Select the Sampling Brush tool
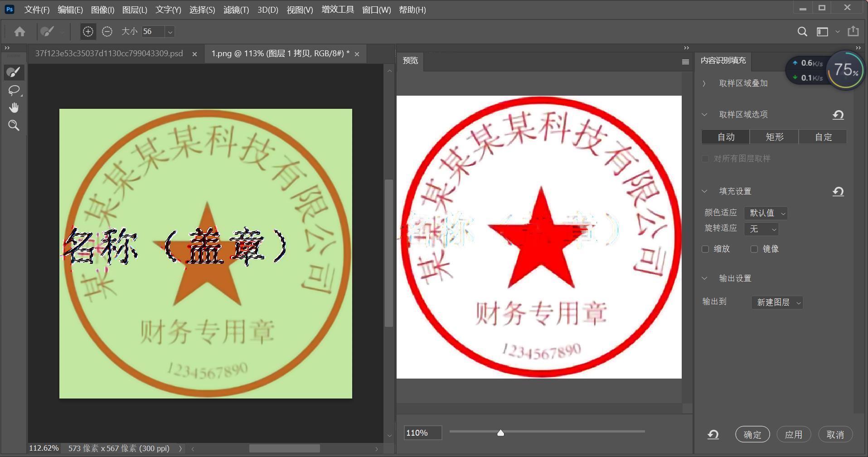Viewport: 868px width, 457px height. [x=14, y=72]
